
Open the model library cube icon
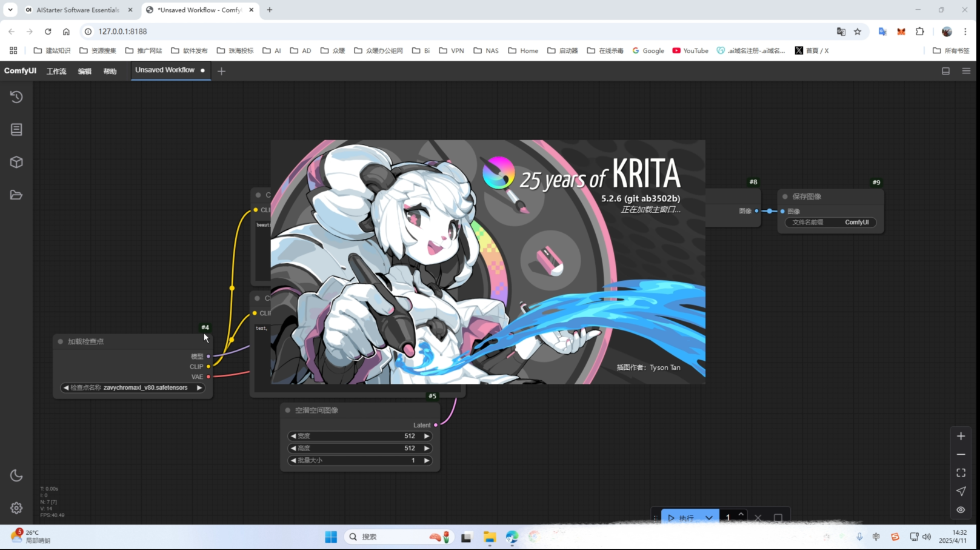pos(16,163)
